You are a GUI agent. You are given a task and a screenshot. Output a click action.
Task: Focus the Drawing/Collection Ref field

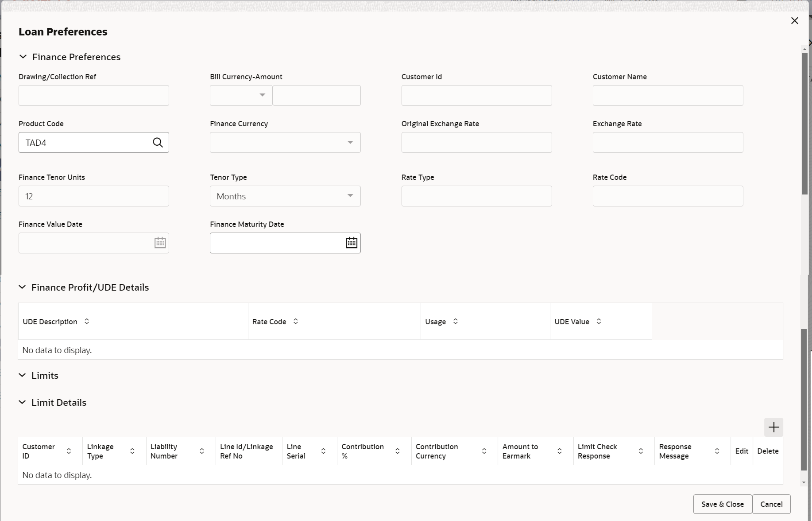coord(94,95)
